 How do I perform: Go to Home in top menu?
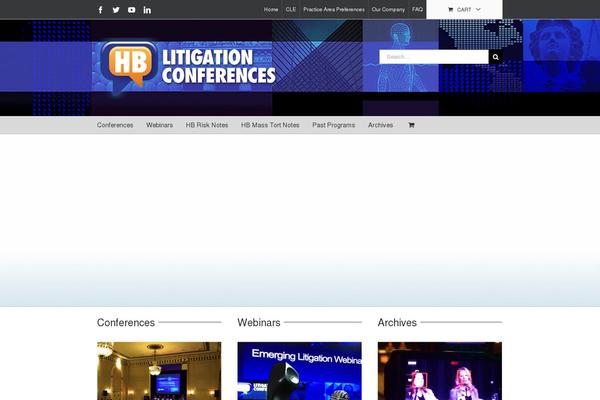(271, 9)
